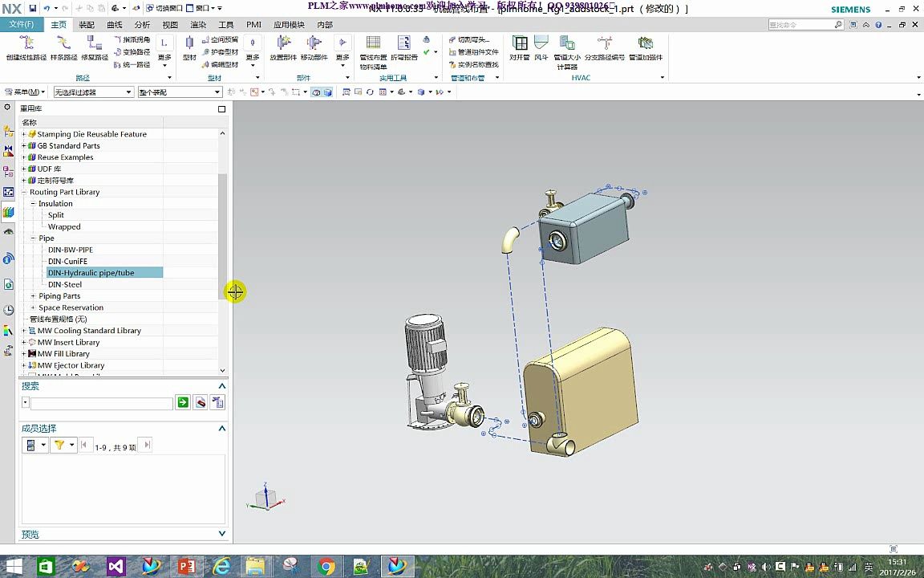Collapse the Routing Part Library node
Image resolution: width=924 pixels, height=578 pixels.
[24, 192]
